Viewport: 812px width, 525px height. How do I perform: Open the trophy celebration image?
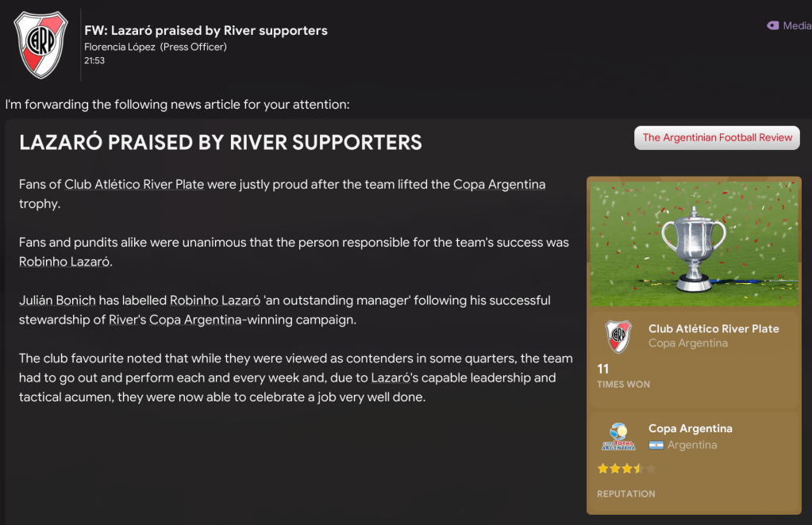click(694, 243)
